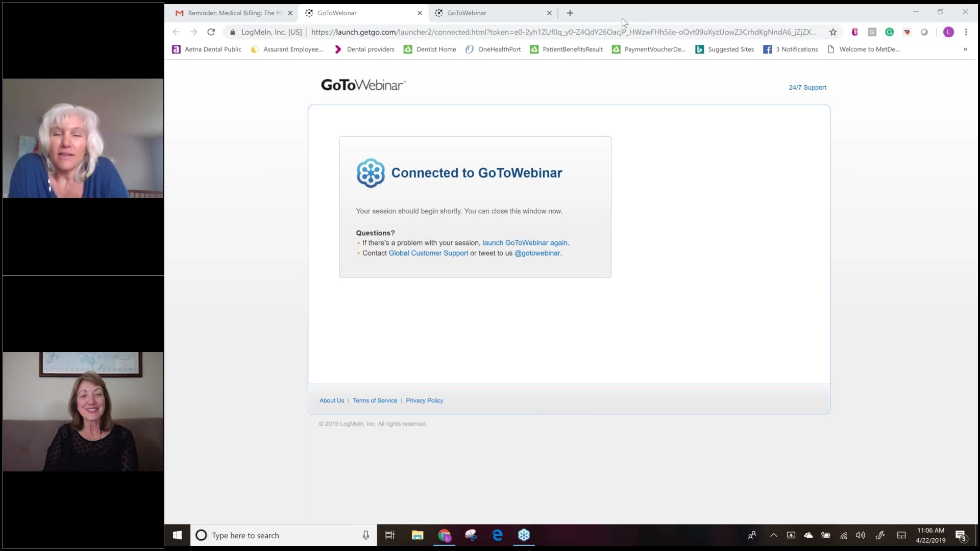The height and width of the screenshot is (551, 980).
Task: Open the Chrome three-dot menu
Action: pyautogui.click(x=966, y=32)
